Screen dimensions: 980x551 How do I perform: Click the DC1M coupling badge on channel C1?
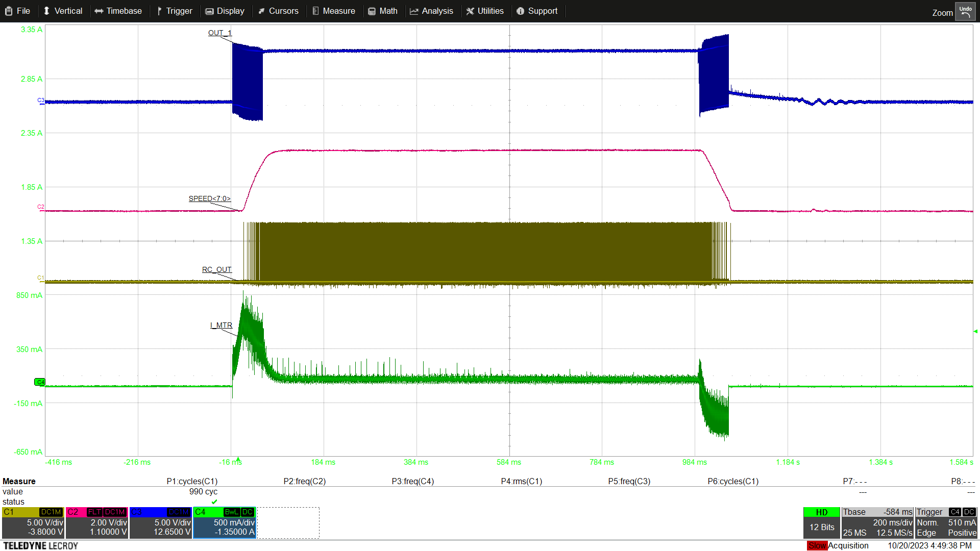[x=51, y=512]
